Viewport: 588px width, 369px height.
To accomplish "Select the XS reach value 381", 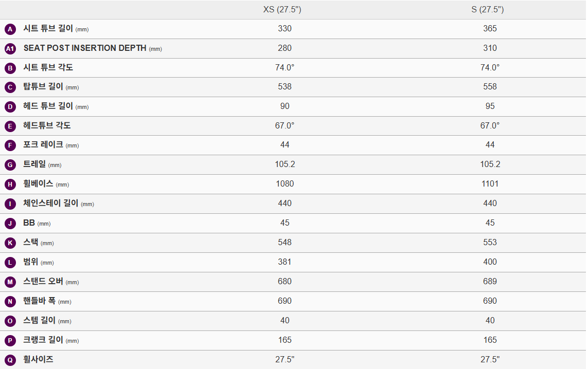I will click(284, 262).
